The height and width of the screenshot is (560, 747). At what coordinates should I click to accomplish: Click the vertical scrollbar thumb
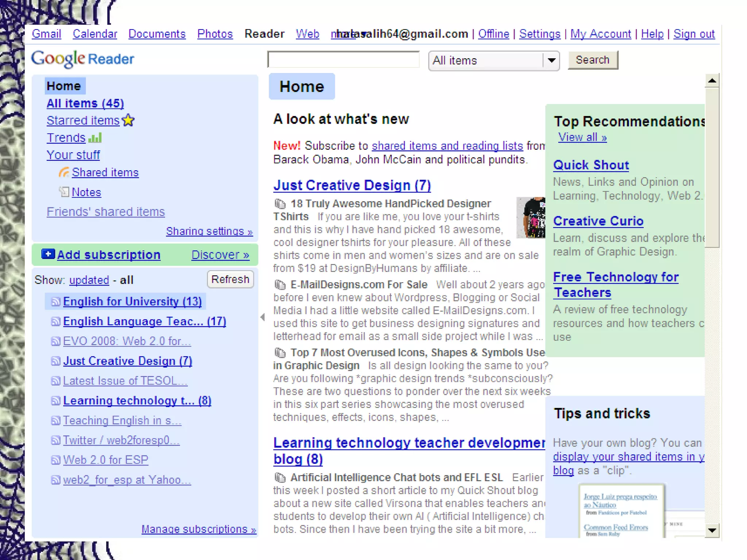click(x=712, y=167)
